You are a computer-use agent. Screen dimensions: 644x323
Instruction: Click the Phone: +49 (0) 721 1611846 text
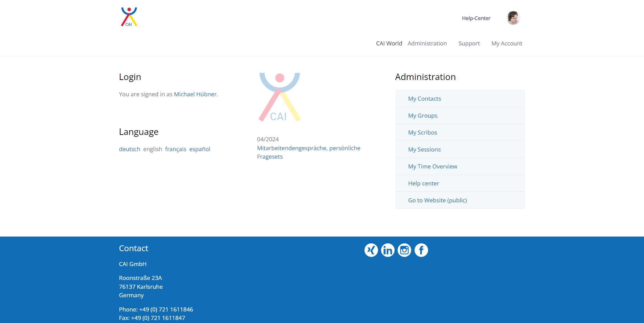coord(156,309)
